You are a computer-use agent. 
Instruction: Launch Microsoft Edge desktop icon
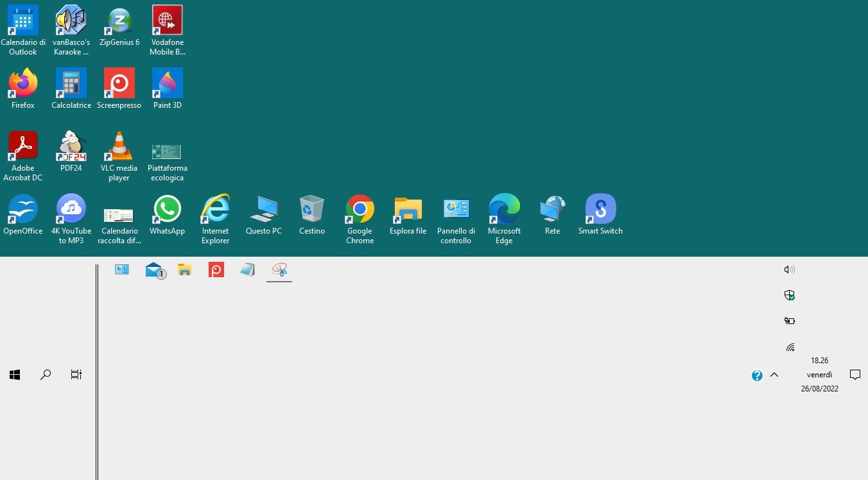coord(505,219)
